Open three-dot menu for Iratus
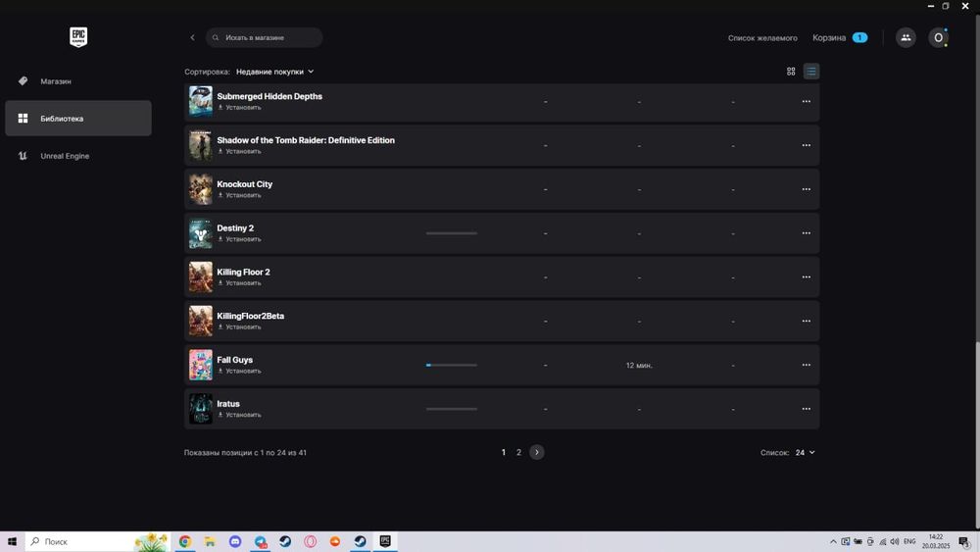Screen dimensions: 980x552 click(807, 409)
